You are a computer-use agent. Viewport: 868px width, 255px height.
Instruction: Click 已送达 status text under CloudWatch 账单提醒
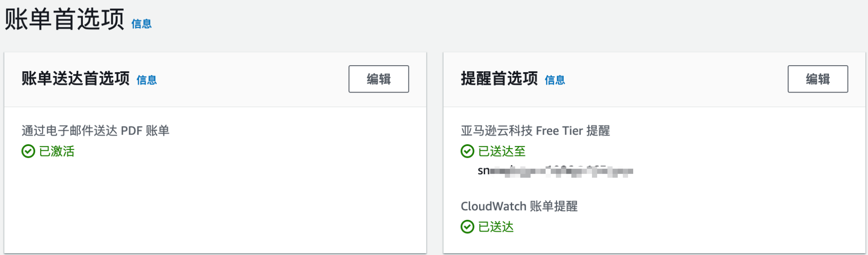(496, 227)
